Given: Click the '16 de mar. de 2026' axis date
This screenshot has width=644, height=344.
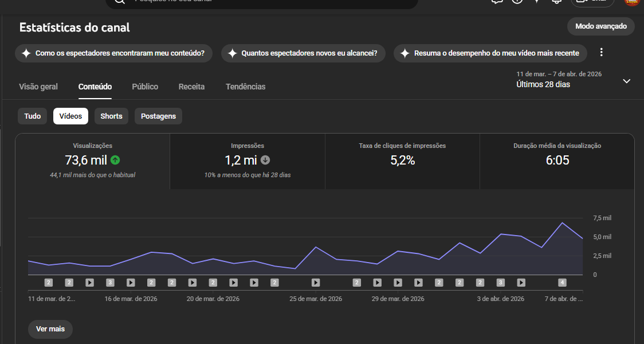Looking at the screenshot, I should (x=131, y=299).
